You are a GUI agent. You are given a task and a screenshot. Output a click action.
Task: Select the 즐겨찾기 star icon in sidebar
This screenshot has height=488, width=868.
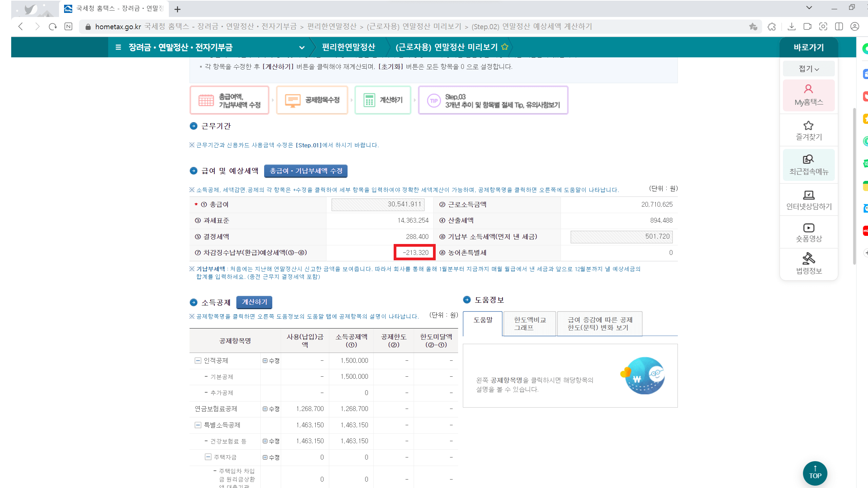[x=808, y=130]
